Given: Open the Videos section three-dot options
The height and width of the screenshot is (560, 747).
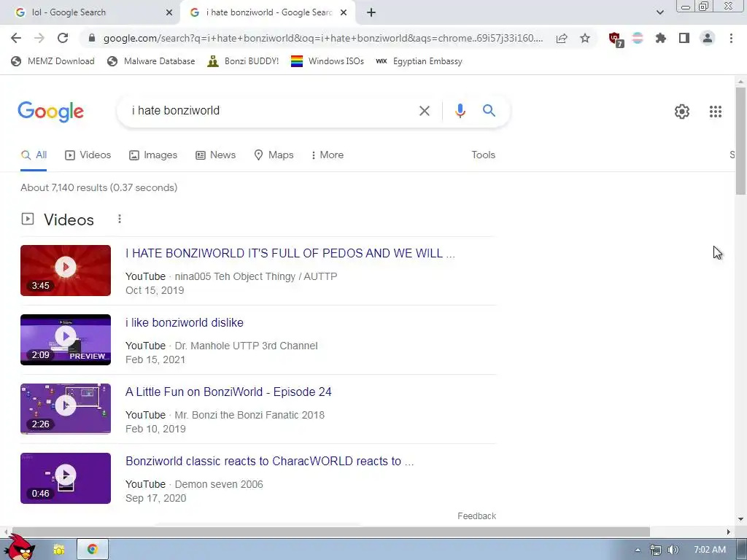Looking at the screenshot, I should coord(120,219).
